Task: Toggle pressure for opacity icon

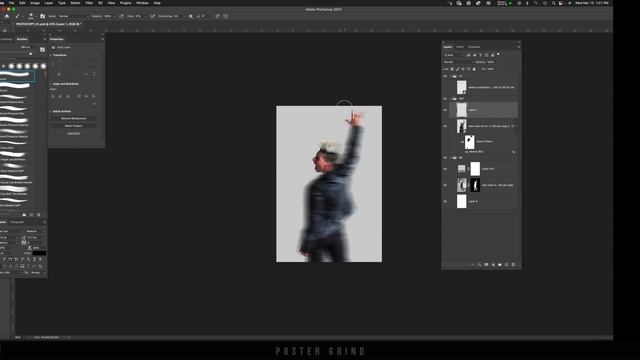Action: pos(121,16)
